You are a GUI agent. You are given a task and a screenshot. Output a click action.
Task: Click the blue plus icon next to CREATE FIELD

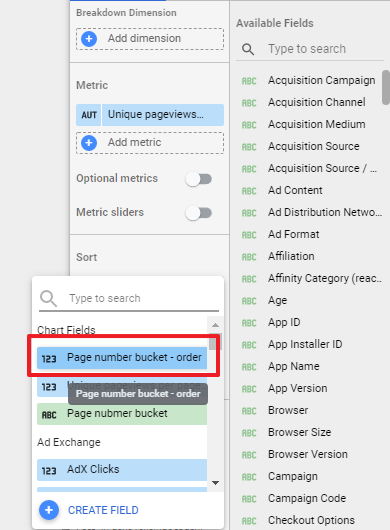49,510
